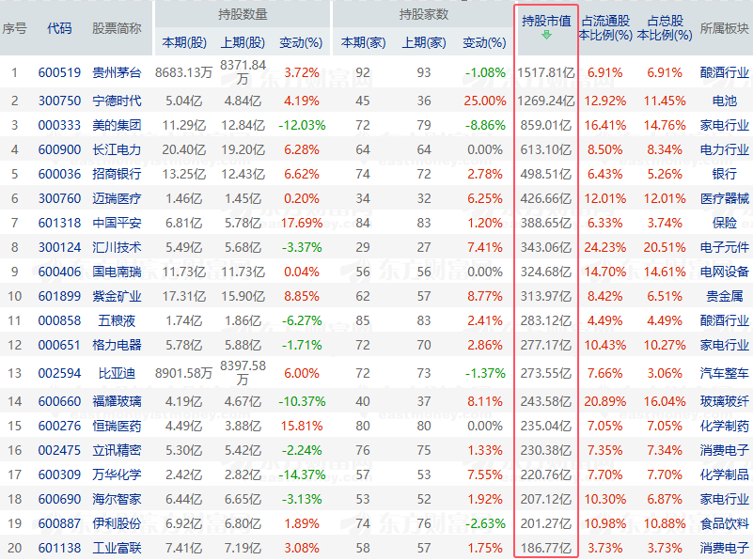753x560 pixels.
Task: Click 上期(股) column header
Action: [x=243, y=42]
